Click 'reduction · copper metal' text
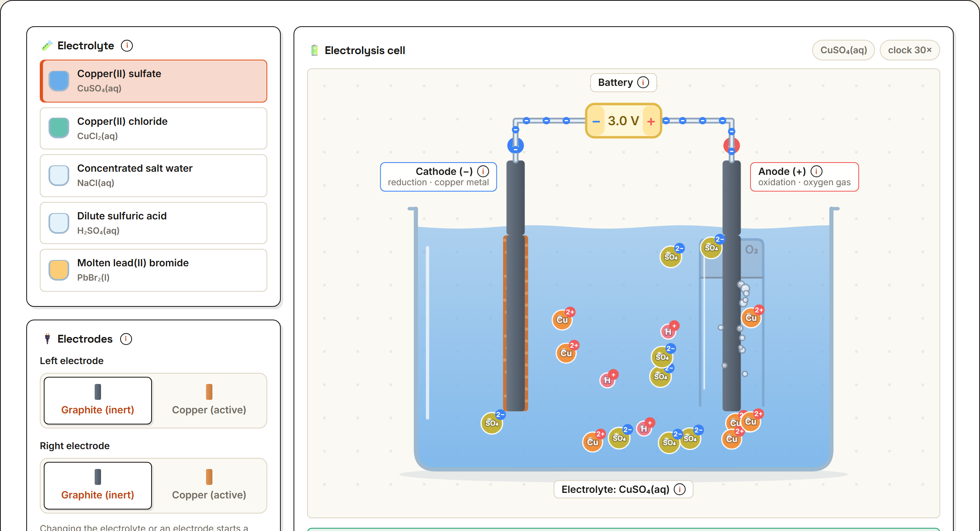 click(x=438, y=182)
